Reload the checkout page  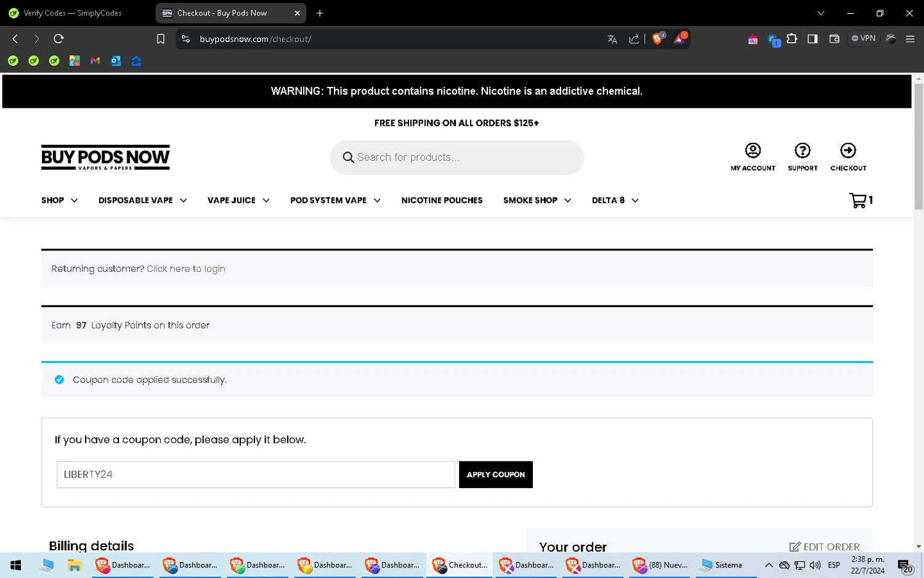pyautogui.click(x=59, y=39)
